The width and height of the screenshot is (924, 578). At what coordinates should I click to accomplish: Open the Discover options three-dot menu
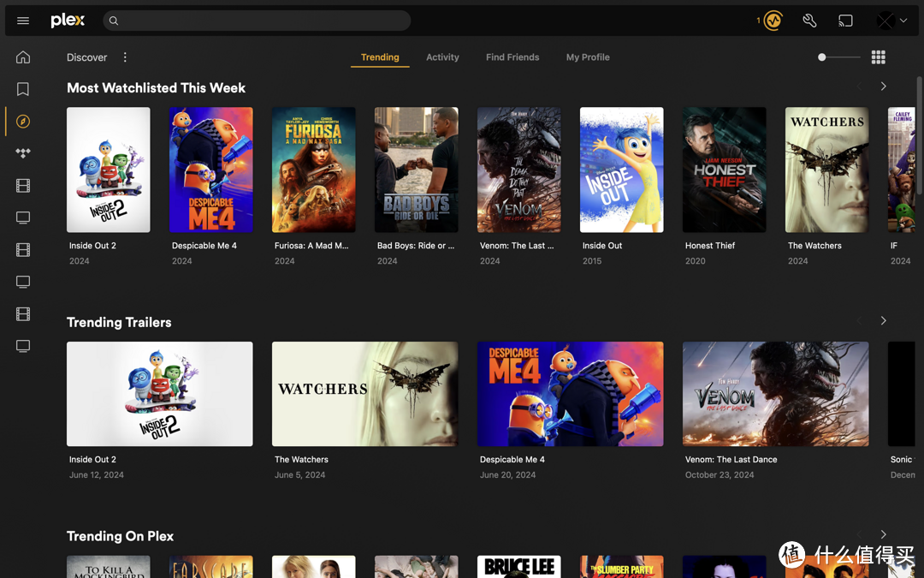click(x=125, y=57)
